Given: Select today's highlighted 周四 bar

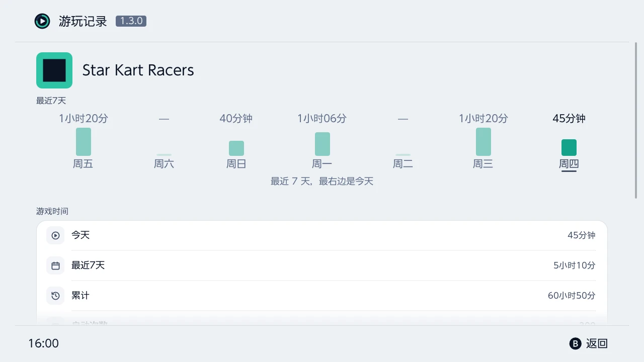Looking at the screenshot, I should click(569, 148).
